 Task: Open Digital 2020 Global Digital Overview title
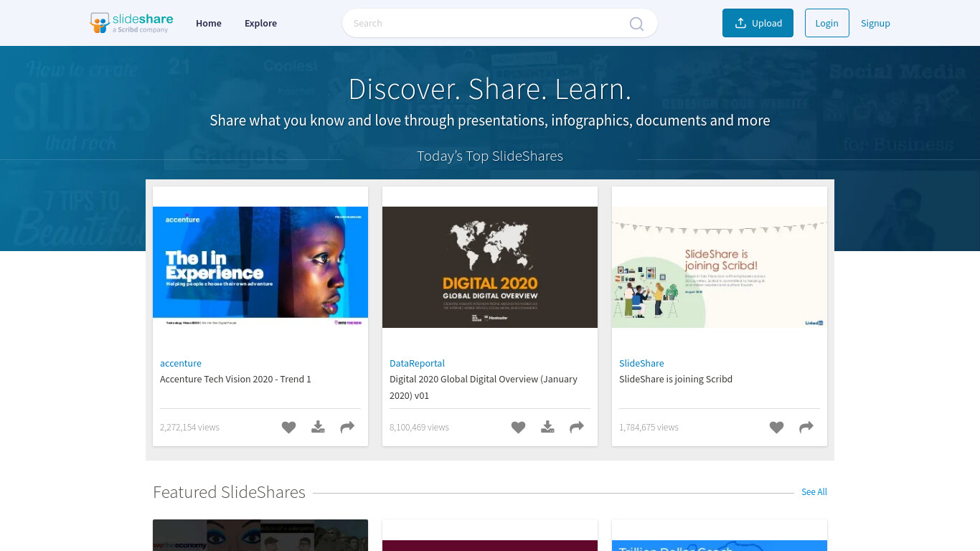click(x=484, y=387)
